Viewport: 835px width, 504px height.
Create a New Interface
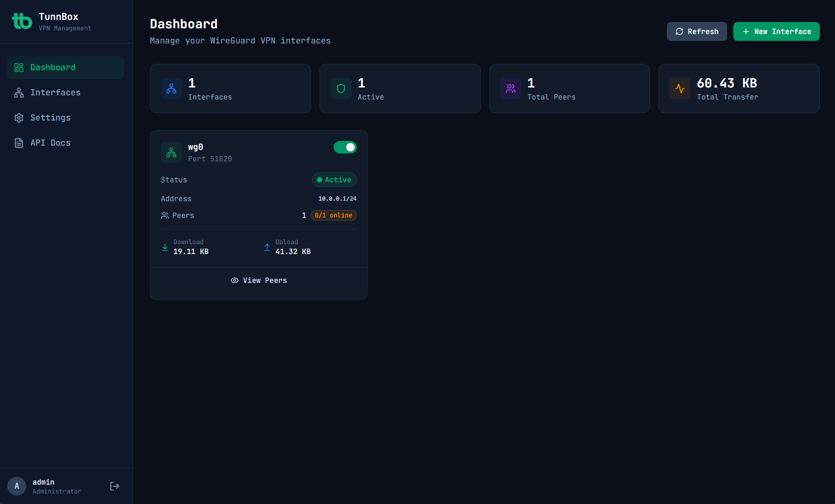coord(776,31)
